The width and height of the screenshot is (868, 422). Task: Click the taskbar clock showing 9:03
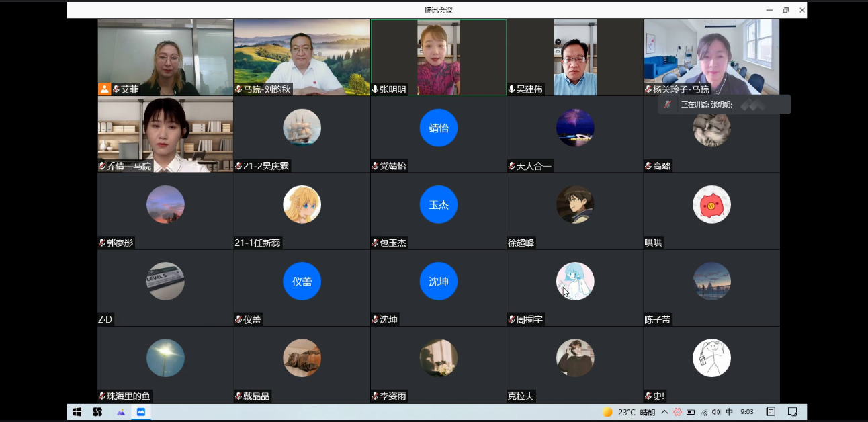tap(746, 412)
